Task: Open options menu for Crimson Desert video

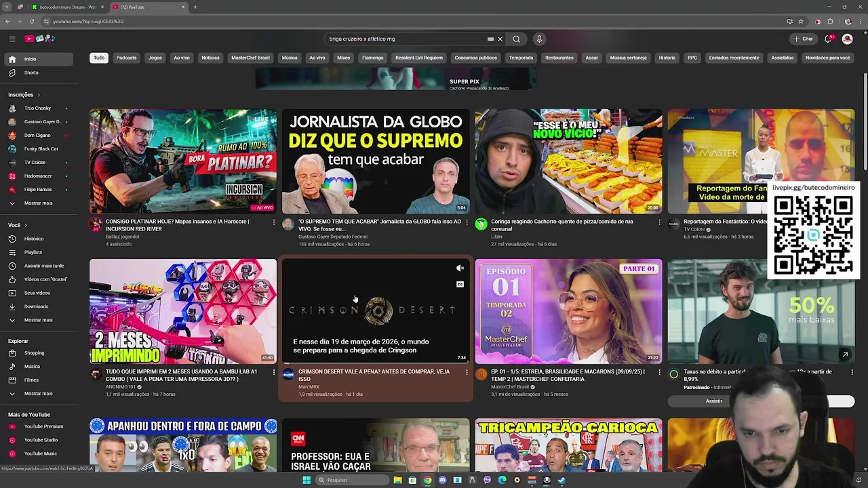Action: [x=467, y=372]
